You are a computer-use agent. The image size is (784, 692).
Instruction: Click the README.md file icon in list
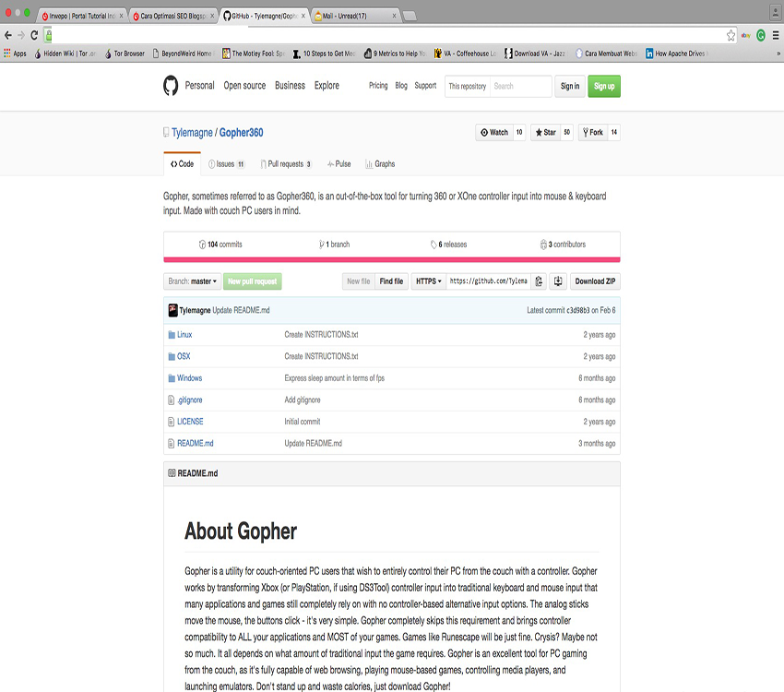tap(171, 443)
